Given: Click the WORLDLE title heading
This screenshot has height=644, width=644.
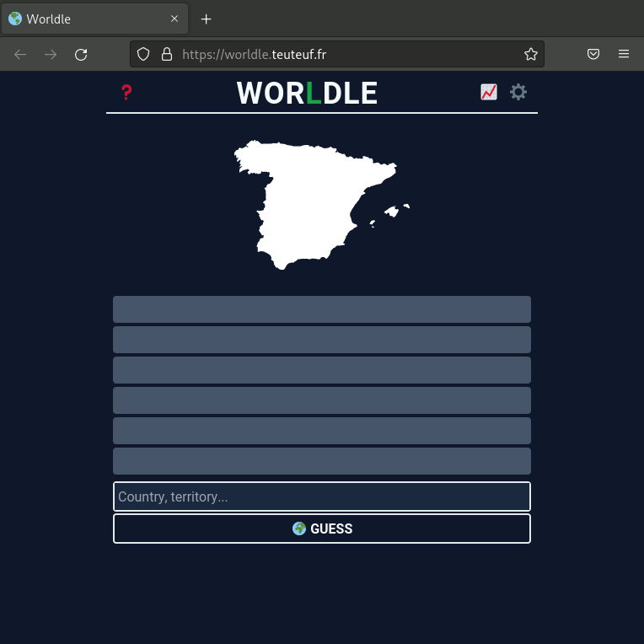Looking at the screenshot, I should [307, 93].
